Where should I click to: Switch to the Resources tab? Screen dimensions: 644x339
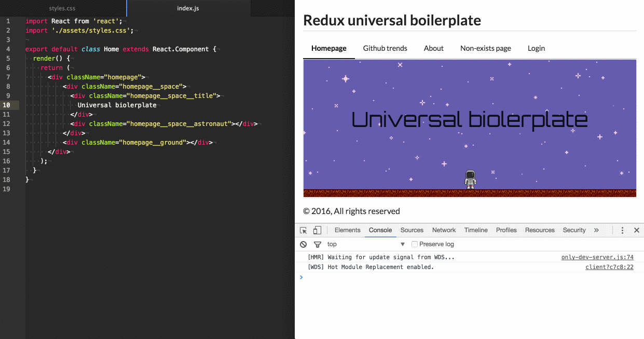tap(540, 230)
